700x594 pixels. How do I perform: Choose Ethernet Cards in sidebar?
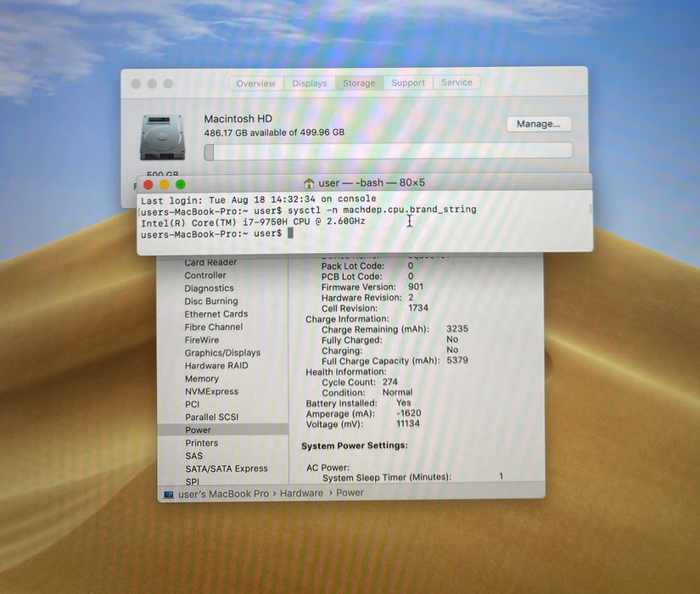click(216, 314)
